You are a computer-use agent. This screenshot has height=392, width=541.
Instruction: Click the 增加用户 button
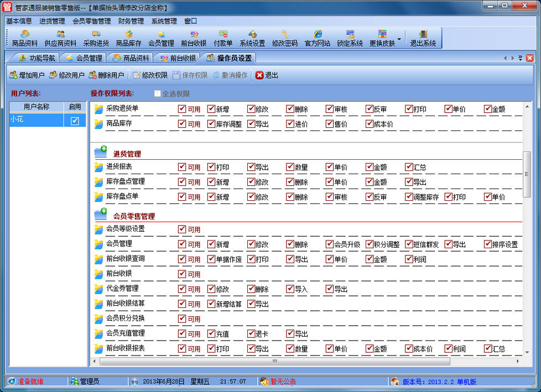(27, 75)
